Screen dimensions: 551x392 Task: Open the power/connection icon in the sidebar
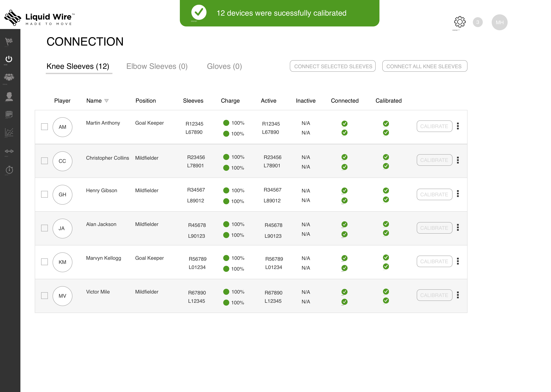[9, 59]
